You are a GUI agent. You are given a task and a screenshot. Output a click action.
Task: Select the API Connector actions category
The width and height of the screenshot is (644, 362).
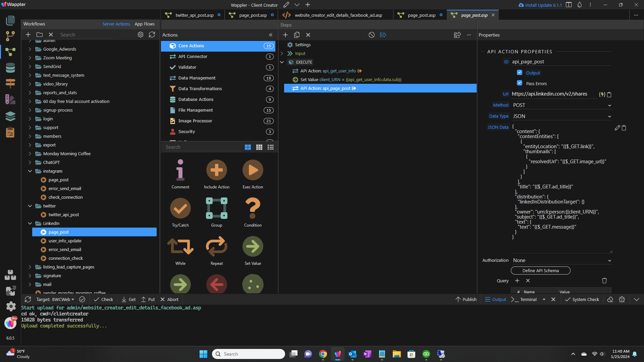point(218,57)
